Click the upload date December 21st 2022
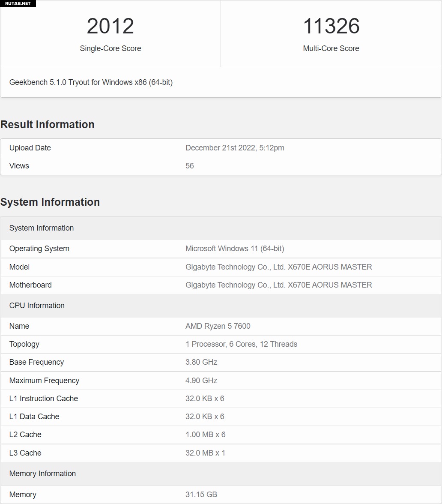 click(x=235, y=148)
